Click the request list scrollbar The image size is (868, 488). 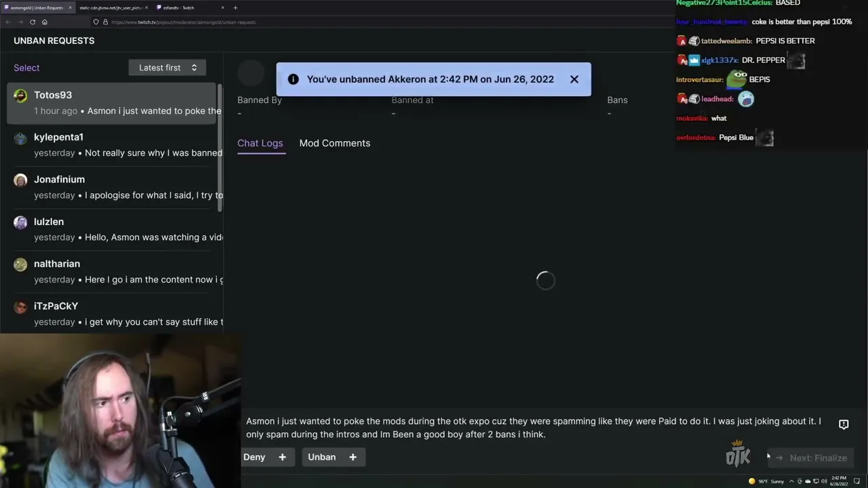[x=220, y=148]
